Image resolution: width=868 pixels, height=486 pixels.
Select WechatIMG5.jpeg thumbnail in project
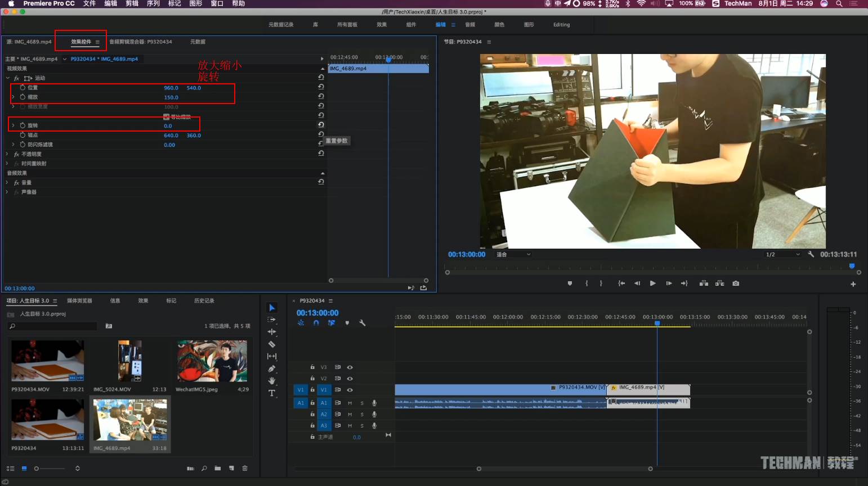click(x=212, y=361)
